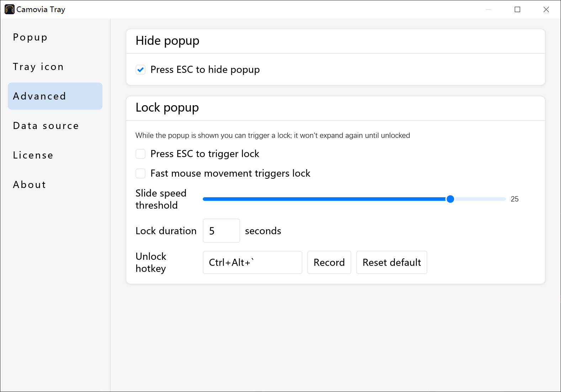
Task: Select the Advanced sidebar item
Action: [x=55, y=96]
